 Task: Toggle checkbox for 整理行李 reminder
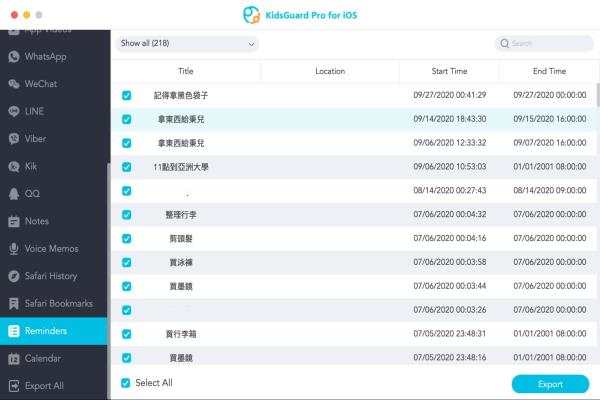click(x=127, y=215)
